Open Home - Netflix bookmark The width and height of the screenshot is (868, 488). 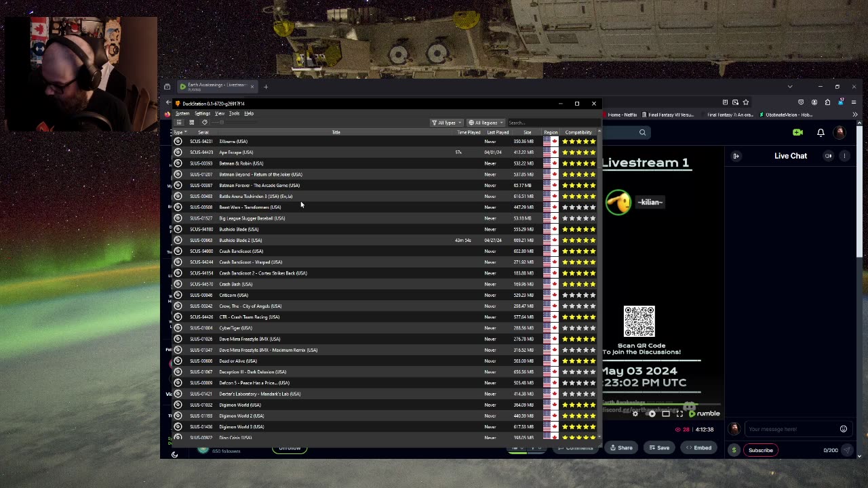pos(620,115)
